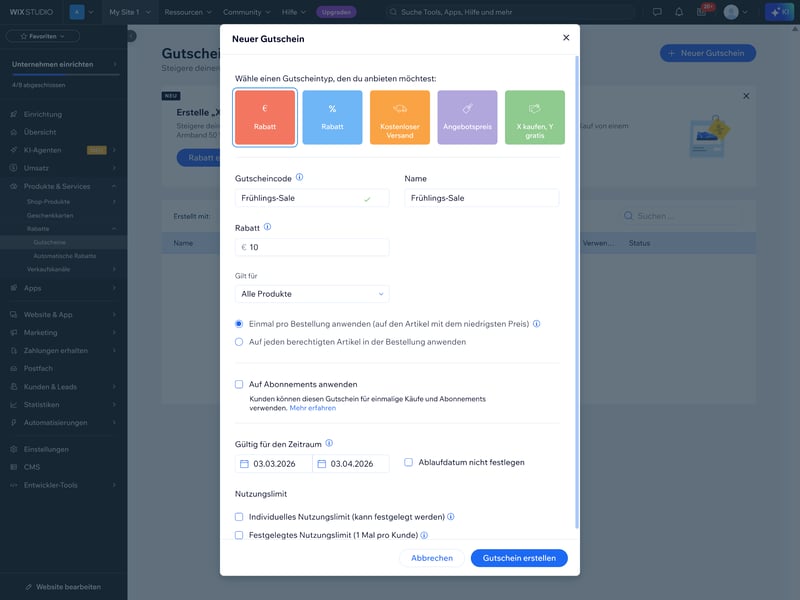The height and width of the screenshot is (600, 800).
Task: Click the 03.03.2026 start date field
Action: click(273, 464)
